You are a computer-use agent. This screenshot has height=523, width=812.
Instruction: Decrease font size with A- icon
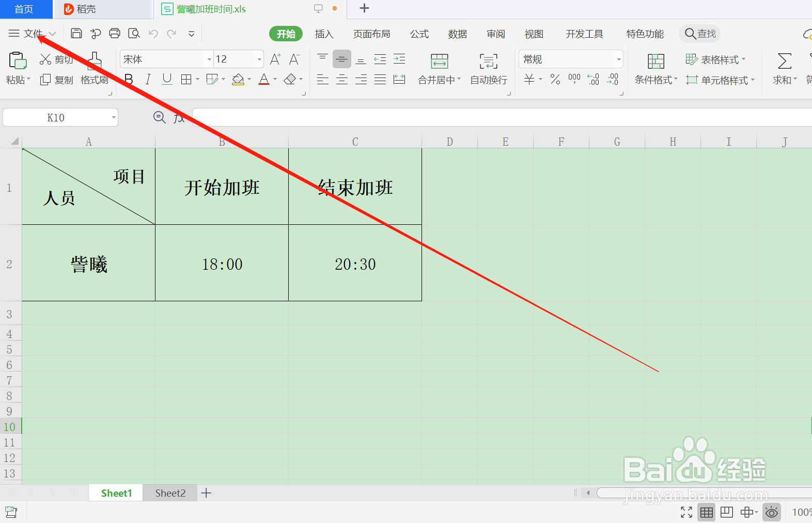click(x=294, y=59)
